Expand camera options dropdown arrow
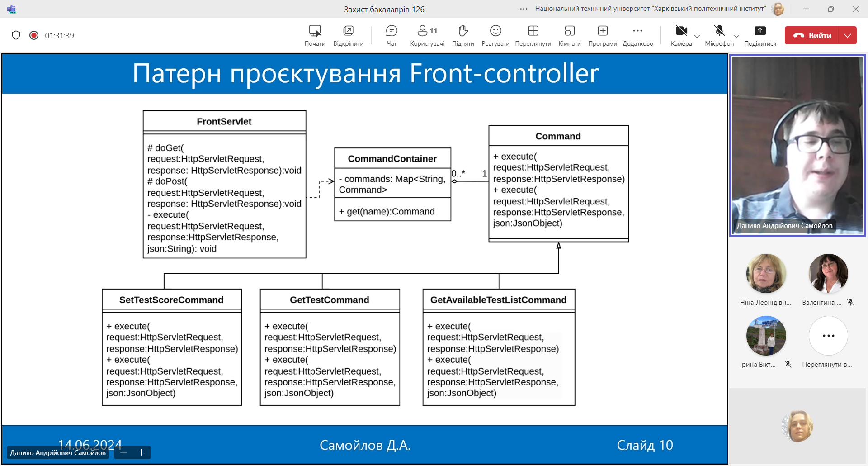868x466 pixels. [x=697, y=37]
